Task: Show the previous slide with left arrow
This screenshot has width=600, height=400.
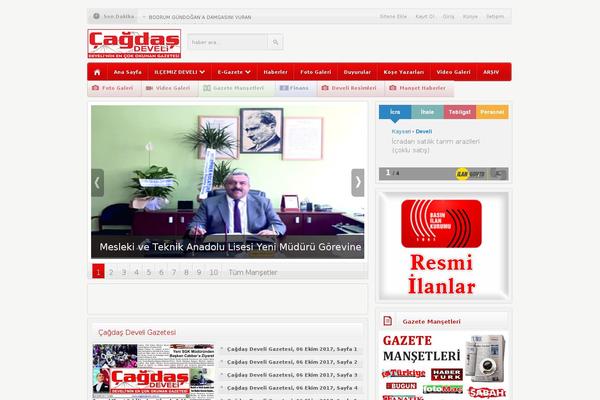Action: tap(97, 183)
